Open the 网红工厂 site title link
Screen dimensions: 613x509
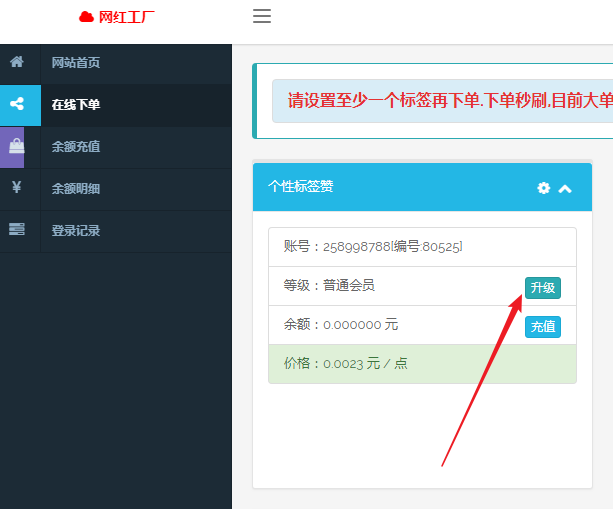[127, 17]
